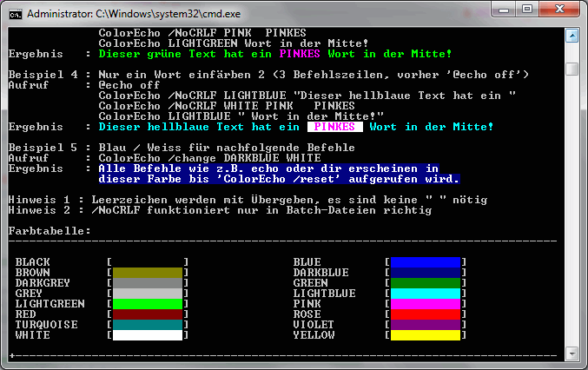The image size is (588, 370).
Task: Select the YELLOW color bar
Action: 425,335
